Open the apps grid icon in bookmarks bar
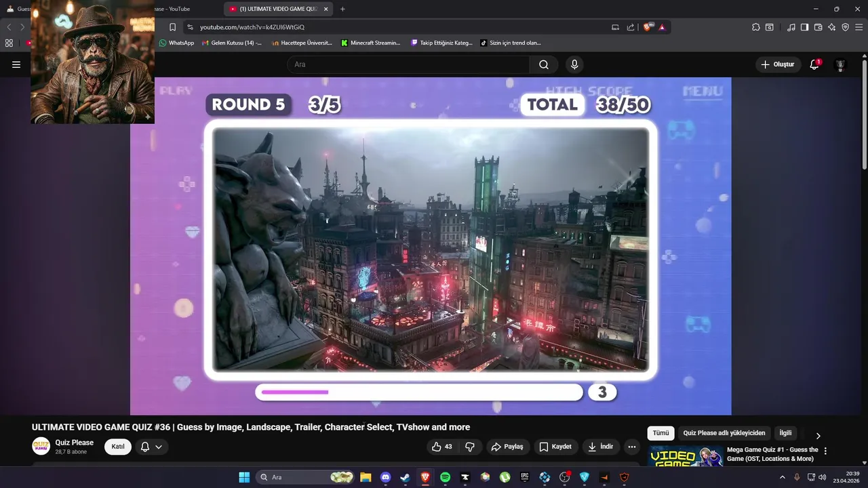Image resolution: width=868 pixels, height=488 pixels. tap(9, 43)
